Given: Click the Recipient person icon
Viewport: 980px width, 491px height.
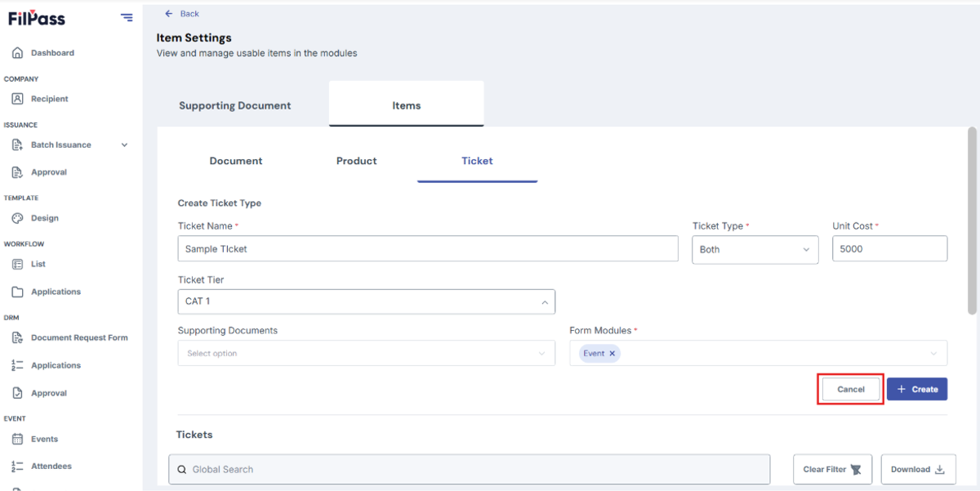Looking at the screenshot, I should [18, 99].
